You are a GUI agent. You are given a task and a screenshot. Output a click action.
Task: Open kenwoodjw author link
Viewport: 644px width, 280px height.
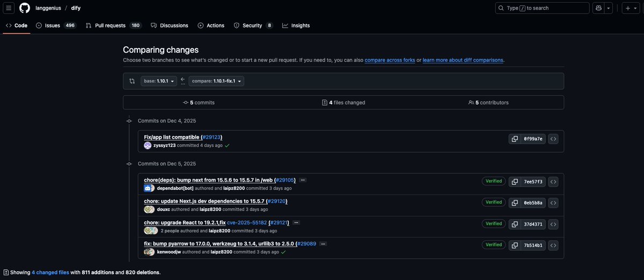pos(169,252)
